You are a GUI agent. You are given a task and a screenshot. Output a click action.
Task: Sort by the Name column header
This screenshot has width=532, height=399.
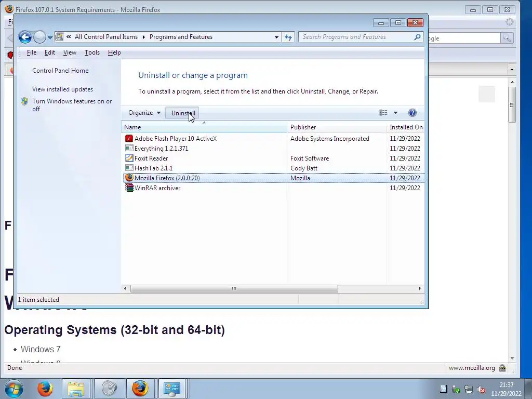pos(204,127)
